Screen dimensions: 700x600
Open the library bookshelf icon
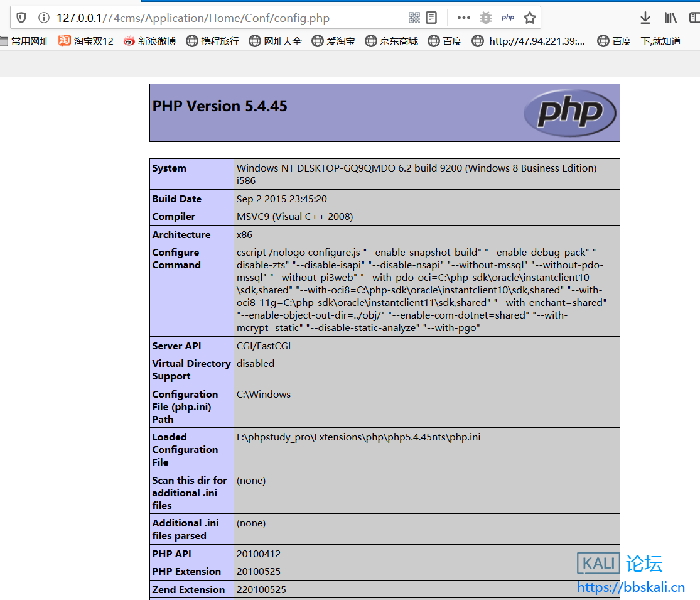coord(670,18)
